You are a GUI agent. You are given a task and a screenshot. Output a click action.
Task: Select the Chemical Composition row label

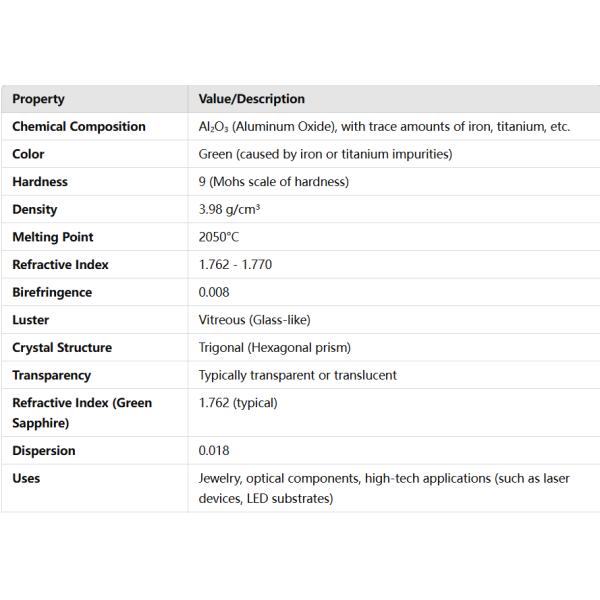[x=79, y=127]
